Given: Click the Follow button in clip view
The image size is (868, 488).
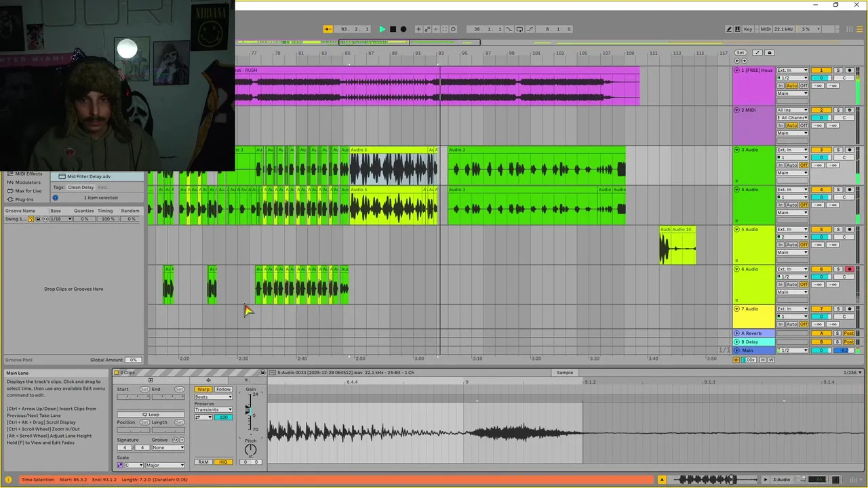Looking at the screenshot, I should [223, 389].
